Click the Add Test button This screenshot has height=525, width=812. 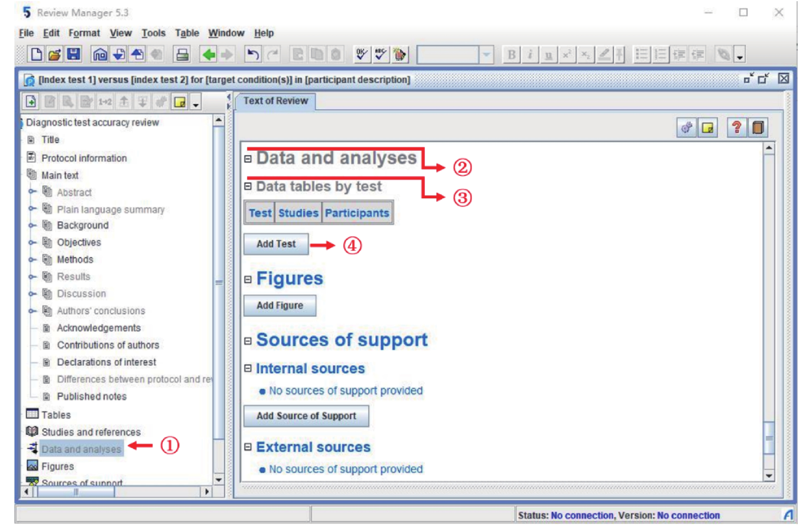coord(276,244)
